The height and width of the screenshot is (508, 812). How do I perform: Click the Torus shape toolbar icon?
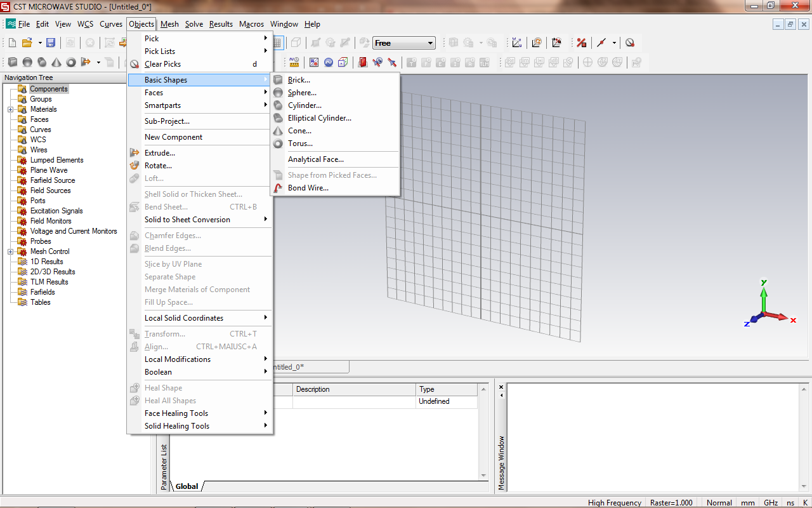[x=71, y=62]
